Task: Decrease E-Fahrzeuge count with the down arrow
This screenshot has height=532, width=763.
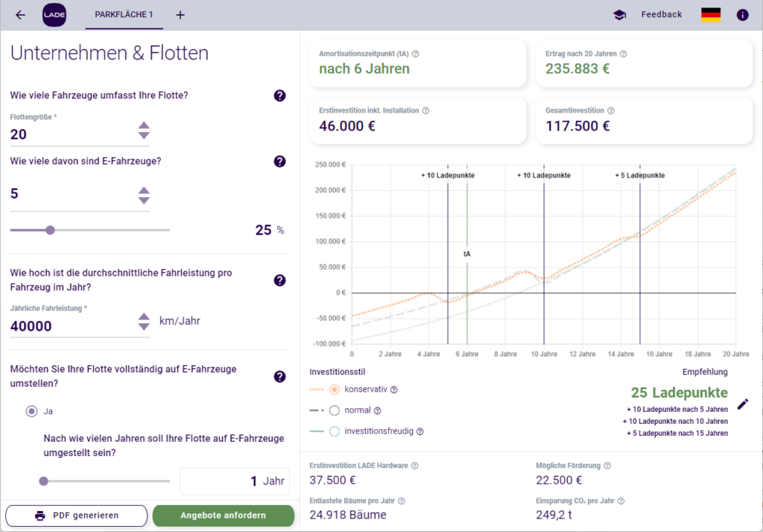Action: pos(144,200)
